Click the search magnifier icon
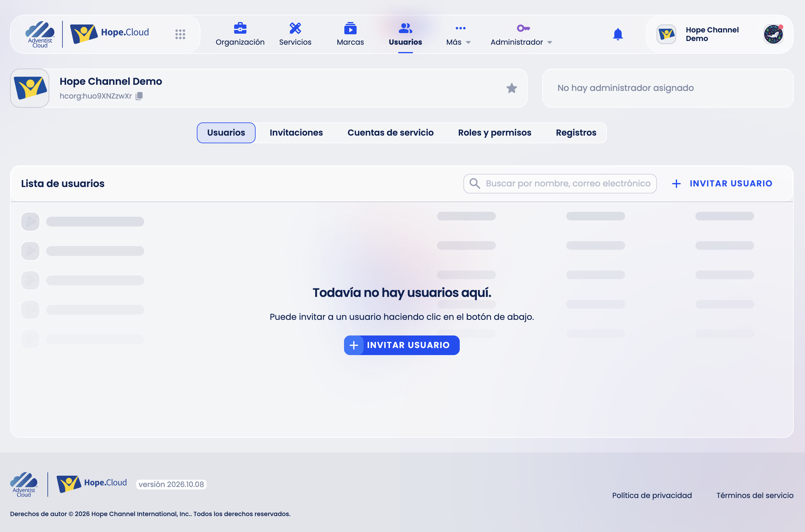Viewport: 805px width, 532px height. pos(475,184)
